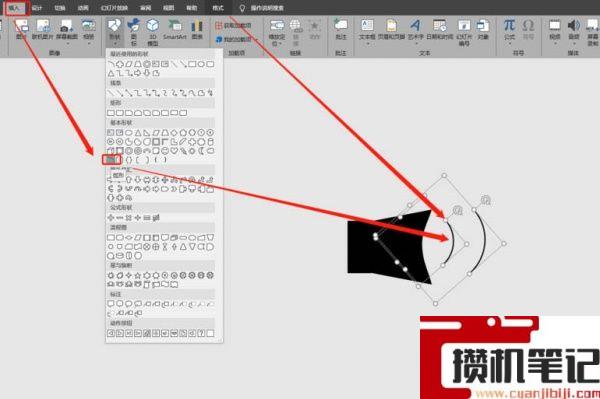The width and height of the screenshot is (600, 399).
Task: Click the rotation handle of the inner arc
Action: coord(458,210)
